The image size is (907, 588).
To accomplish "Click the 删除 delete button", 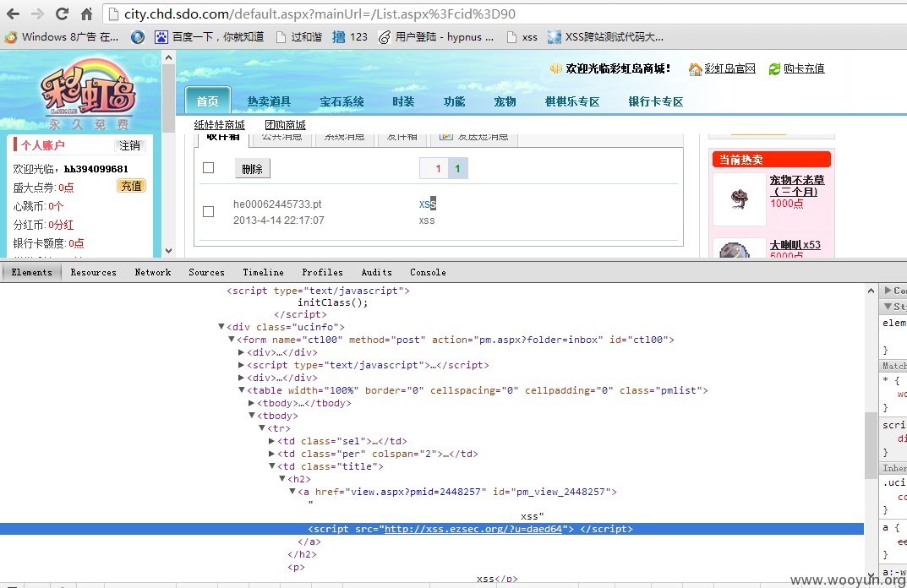I will pos(252,169).
